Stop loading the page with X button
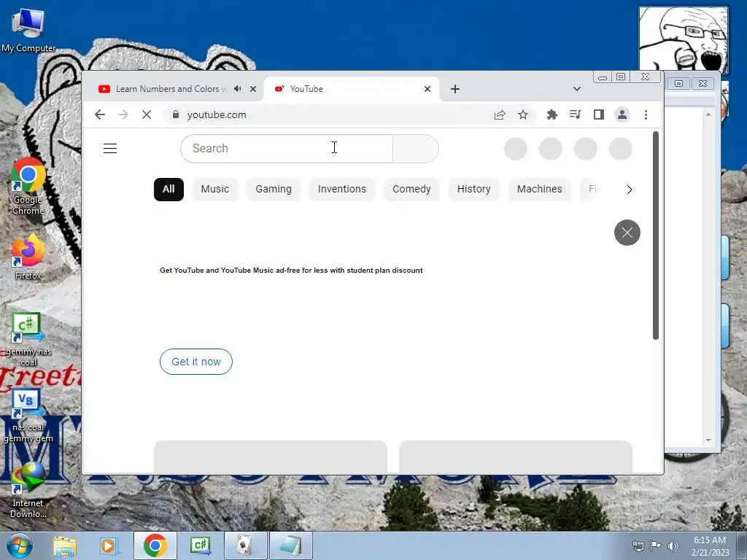This screenshot has height=560, width=747. click(146, 114)
